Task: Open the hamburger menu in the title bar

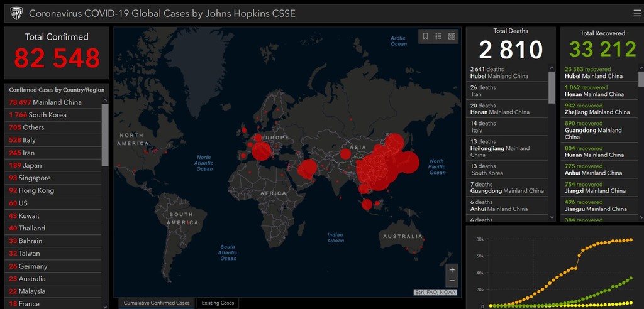Action: (x=637, y=14)
